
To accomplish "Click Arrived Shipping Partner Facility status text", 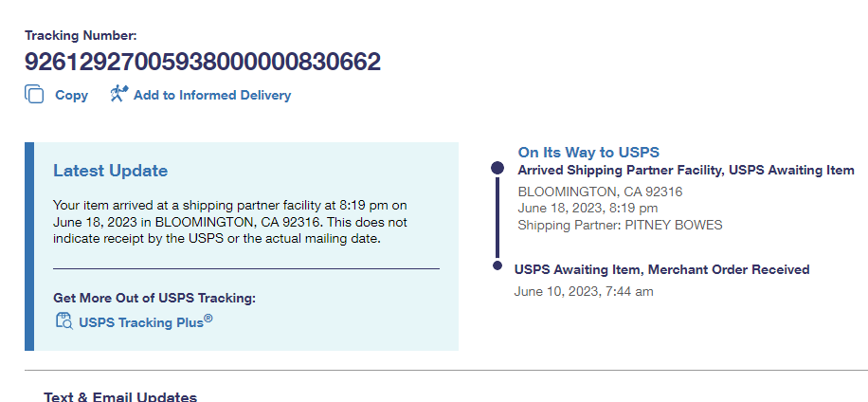I will coord(685,170).
